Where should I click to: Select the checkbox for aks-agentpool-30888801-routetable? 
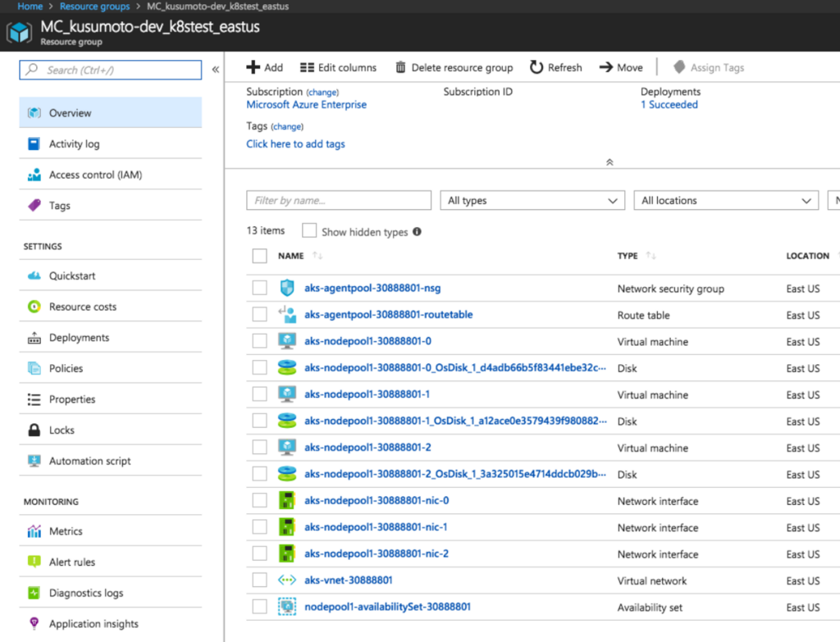[x=260, y=314]
